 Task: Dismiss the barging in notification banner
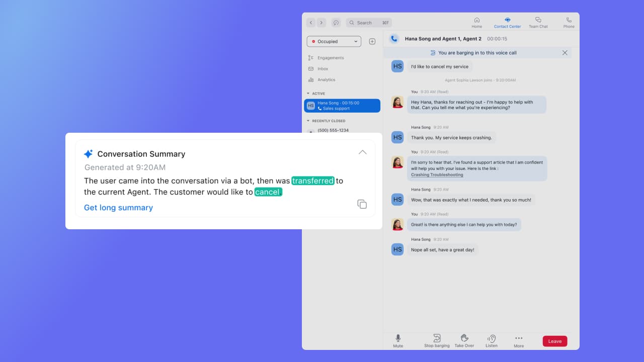click(x=565, y=53)
